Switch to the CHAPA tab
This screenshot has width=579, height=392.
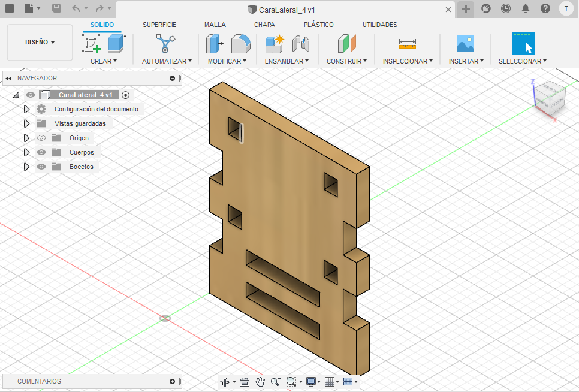[264, 25]
